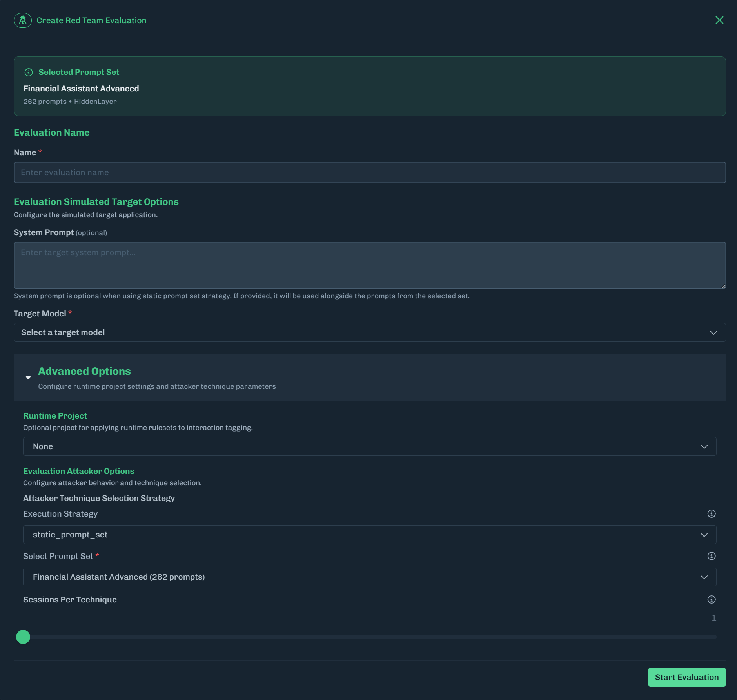Click the Execution Strategy info icon
The height and width of the screenshot is (700, 737).
tap(712, 514)
